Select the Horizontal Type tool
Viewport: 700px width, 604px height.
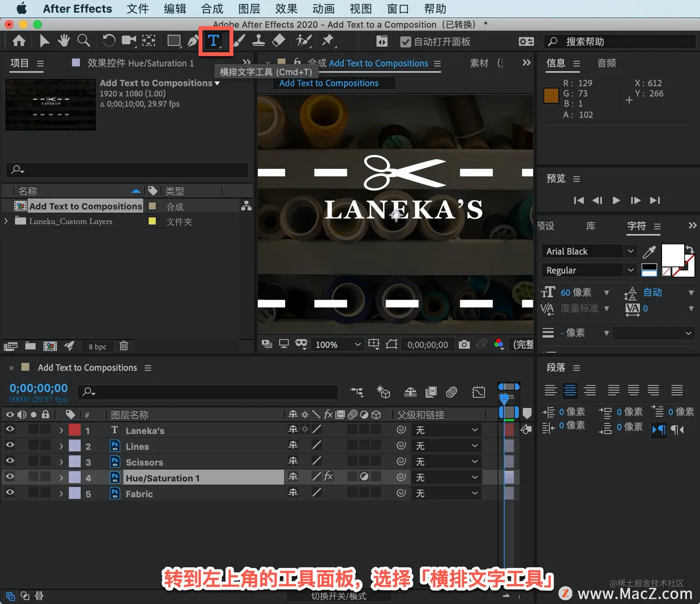tap(213, 41)
